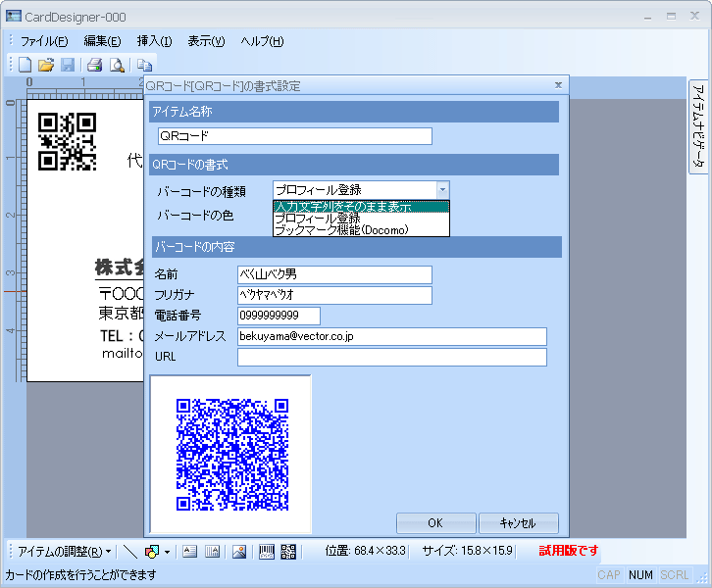Image resolution: width=712 pixels, height=588 pixels.
Task: Click the 試用版です status text
Action: [x=569, y=551]
